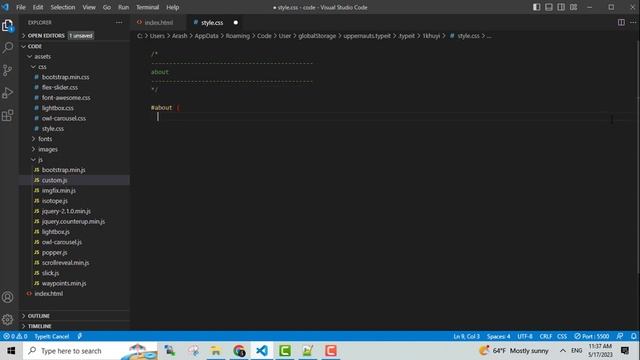Collapse the css folder
Screen dimensions: 640x360
coord(75,67)
